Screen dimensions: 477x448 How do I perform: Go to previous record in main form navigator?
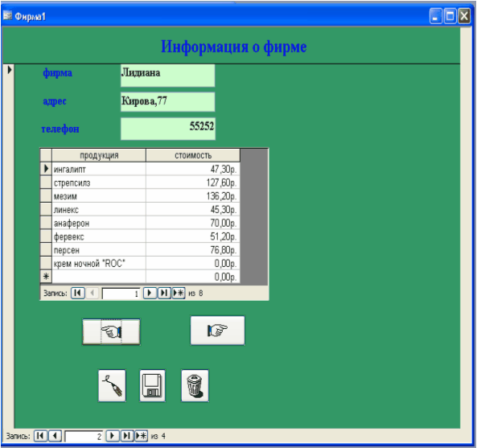pyautogui.click(x=55, y=436)
